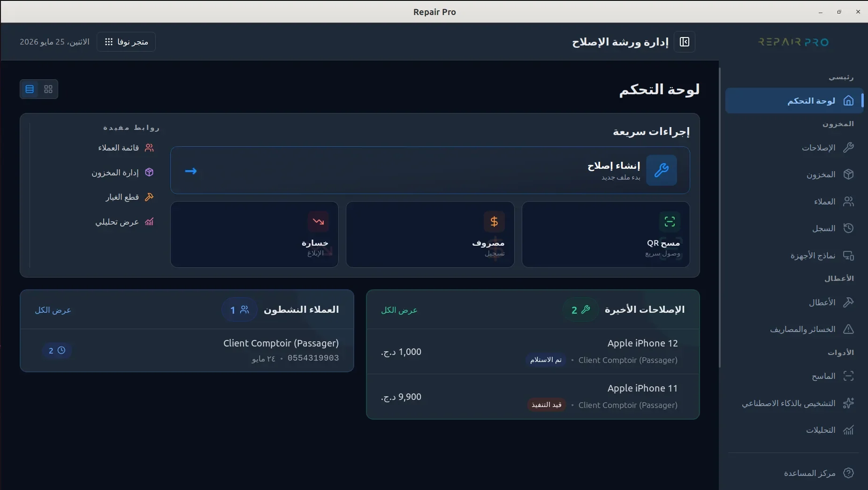
Task: Click the sidebar vertical scrollbar
Action: pos(720,218)
